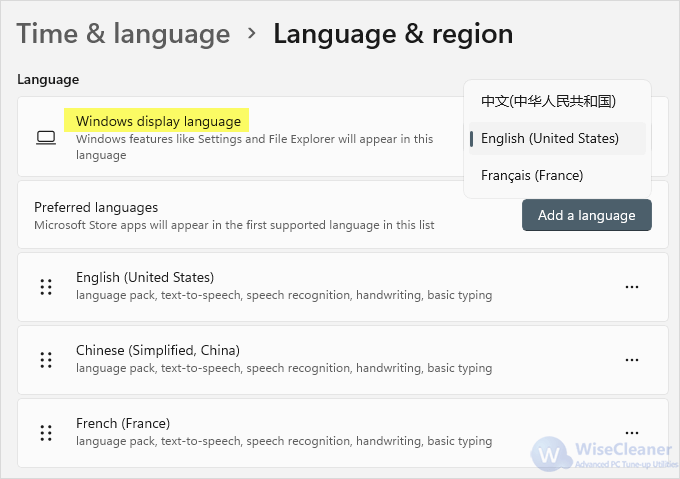The image size is (680, 479).
Task: Click the breadcrumb chevron separator
Action: (x=252, y=33)
